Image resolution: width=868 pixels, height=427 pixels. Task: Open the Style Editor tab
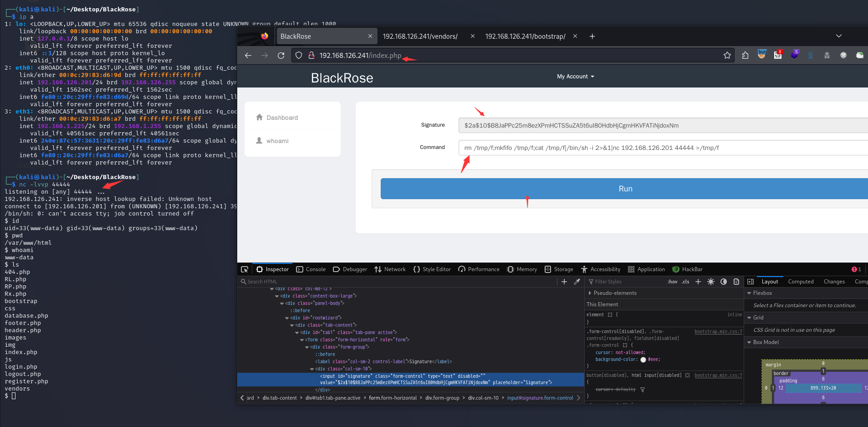(432, 269)
